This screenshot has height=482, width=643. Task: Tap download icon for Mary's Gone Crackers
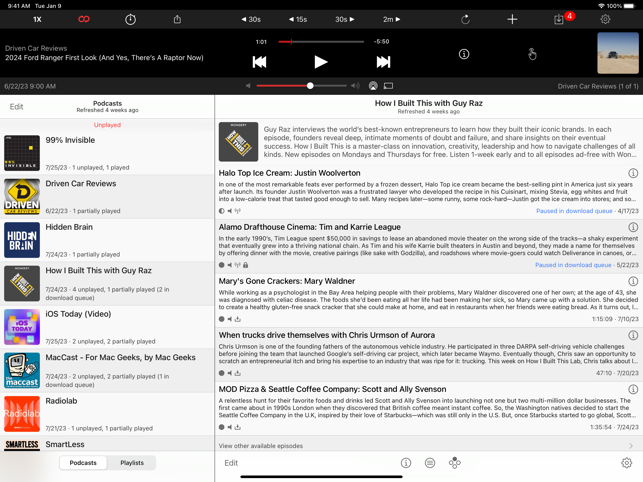(237, 319)
